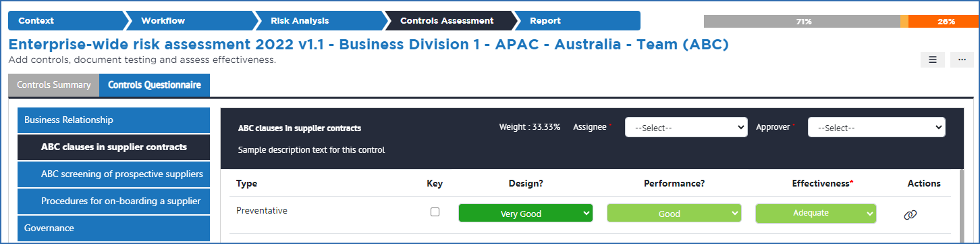Go to the Workflow step

point(189,21)
